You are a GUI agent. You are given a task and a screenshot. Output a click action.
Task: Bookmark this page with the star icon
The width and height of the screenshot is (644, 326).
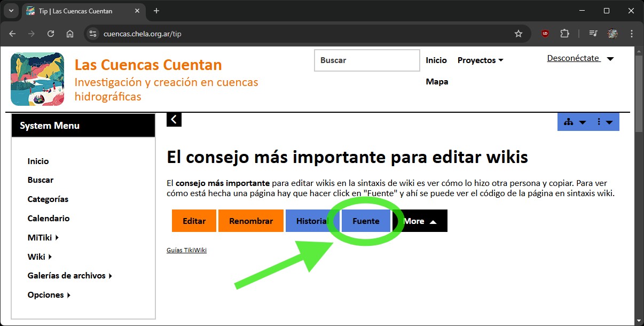(518, 34)
